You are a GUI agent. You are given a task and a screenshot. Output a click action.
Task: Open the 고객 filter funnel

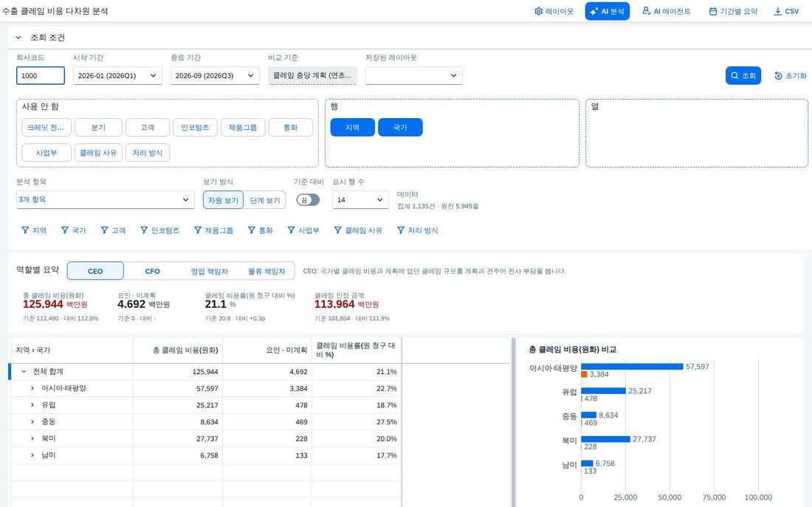pyautogui.click(x=105, y=230)
